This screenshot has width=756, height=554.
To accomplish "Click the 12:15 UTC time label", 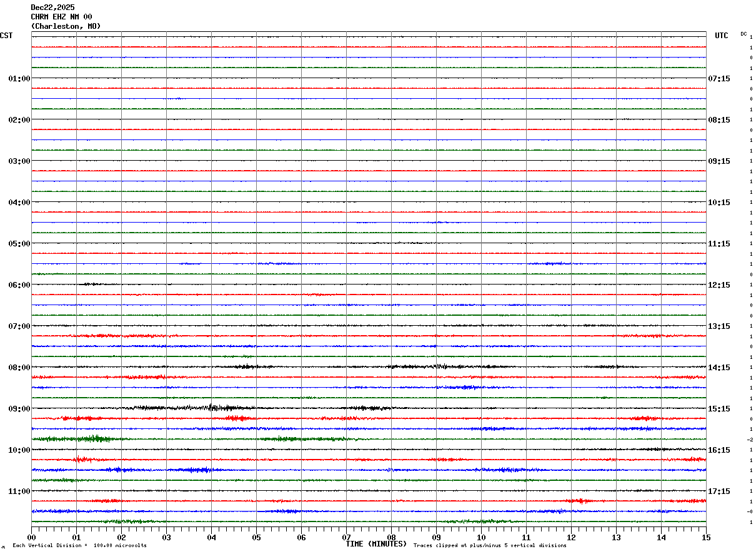I will click(719, 285).
